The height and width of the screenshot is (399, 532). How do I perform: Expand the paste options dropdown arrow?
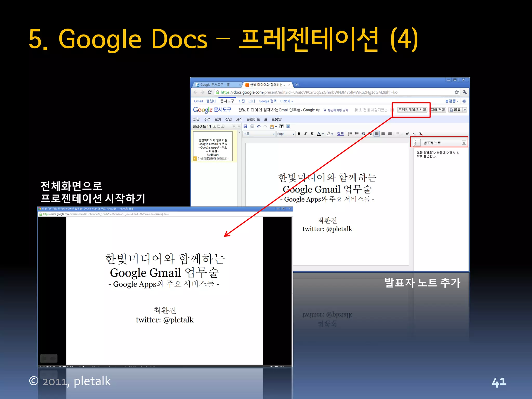(x=276, y=127)
